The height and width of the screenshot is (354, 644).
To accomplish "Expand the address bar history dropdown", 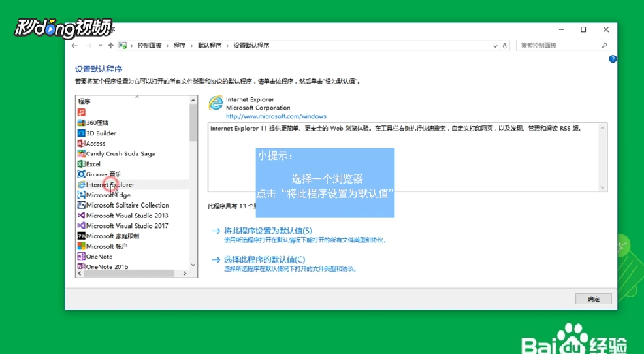I will [x=495, y=46].
